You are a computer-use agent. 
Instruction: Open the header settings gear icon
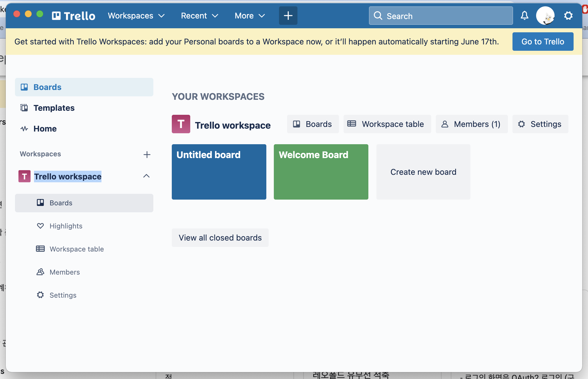[568, 16]
